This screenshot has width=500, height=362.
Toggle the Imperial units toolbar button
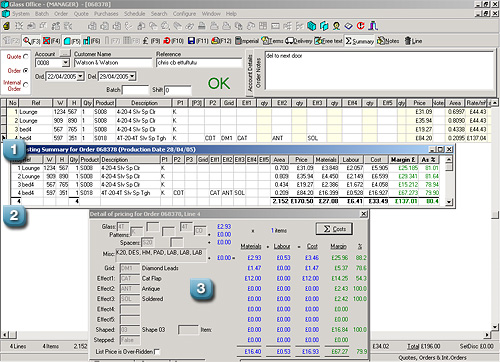pos(247,41)
